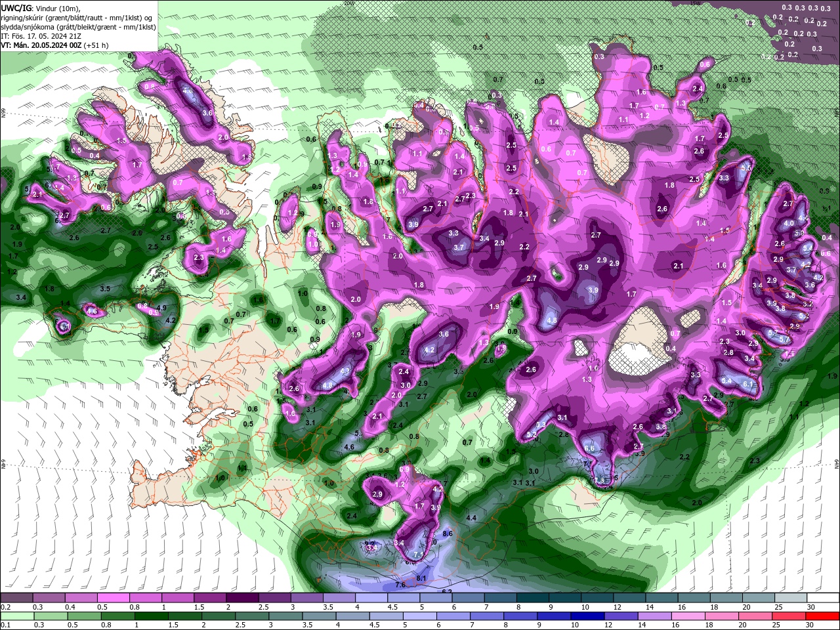Click the 'slydda/snjókoma' legend description line
The image size is (840, 630).
[78, 27]
